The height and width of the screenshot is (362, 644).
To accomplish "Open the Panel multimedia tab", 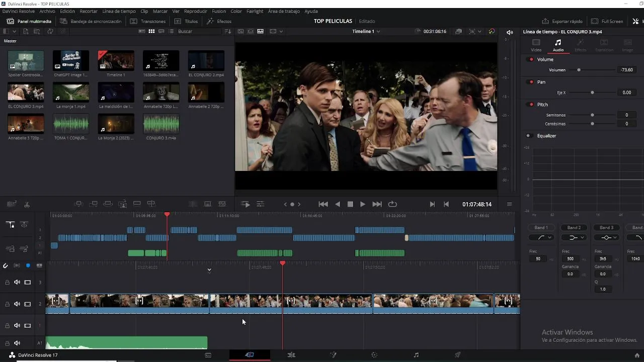I will [x=29, y=21].
